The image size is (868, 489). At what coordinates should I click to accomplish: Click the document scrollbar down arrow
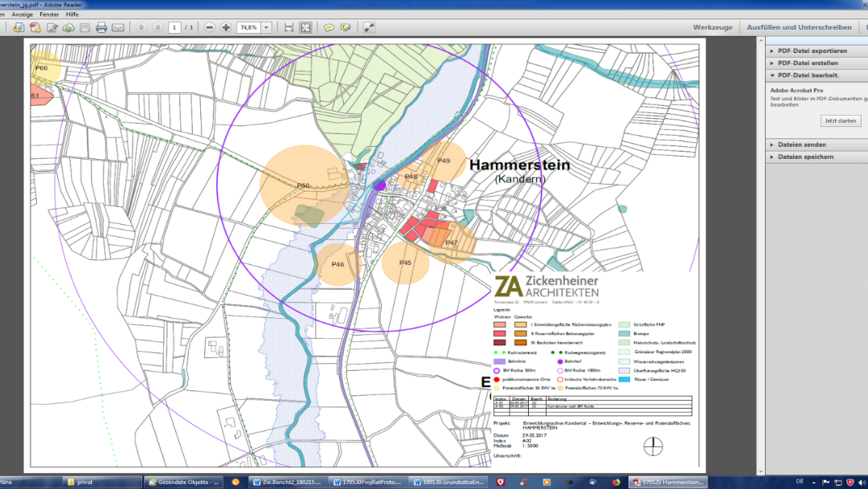760,471
